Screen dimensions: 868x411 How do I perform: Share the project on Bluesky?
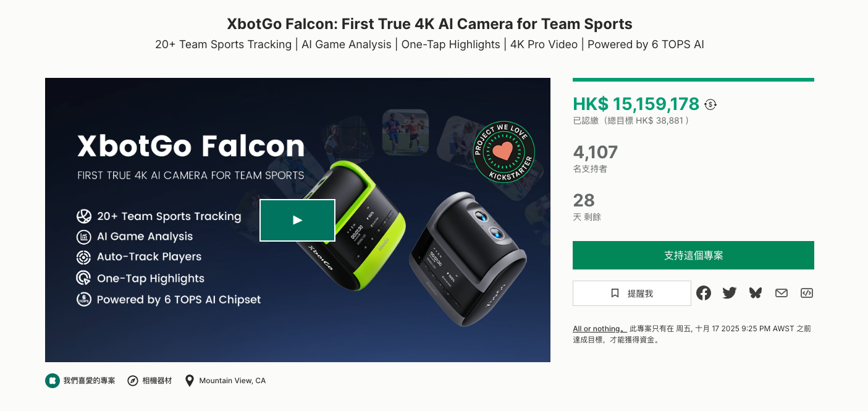pos(756,293)
